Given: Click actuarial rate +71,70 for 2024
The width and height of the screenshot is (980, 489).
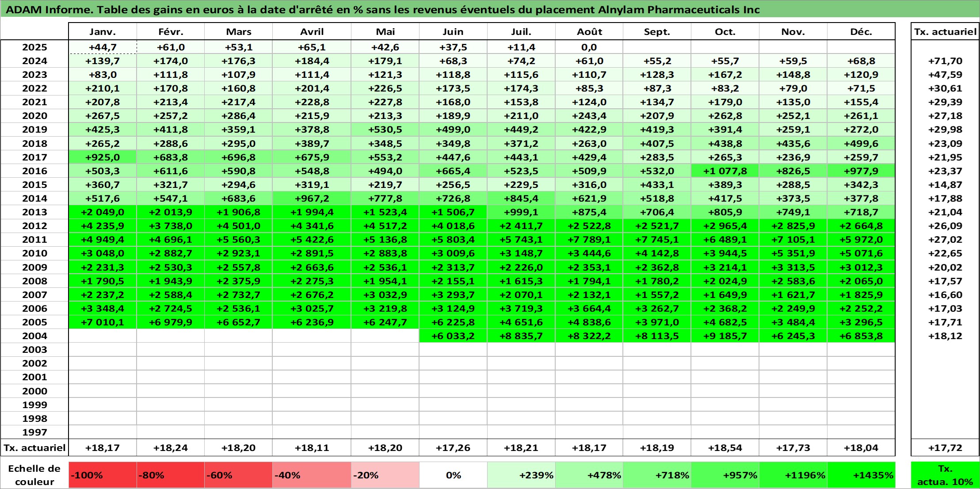Looking at the screenshot, I should 945,61.
